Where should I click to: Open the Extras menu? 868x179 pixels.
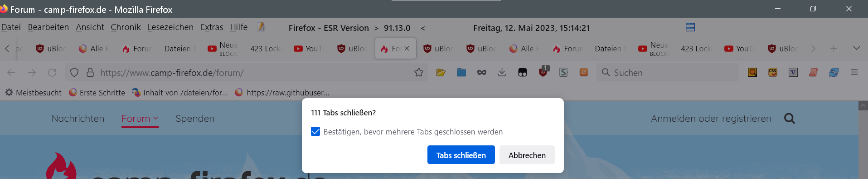click(212, 27)
